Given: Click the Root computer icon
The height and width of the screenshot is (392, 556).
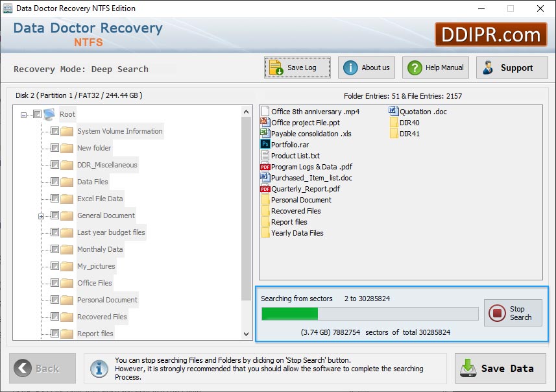Looking at the screenshot, I should coord(49,114).
